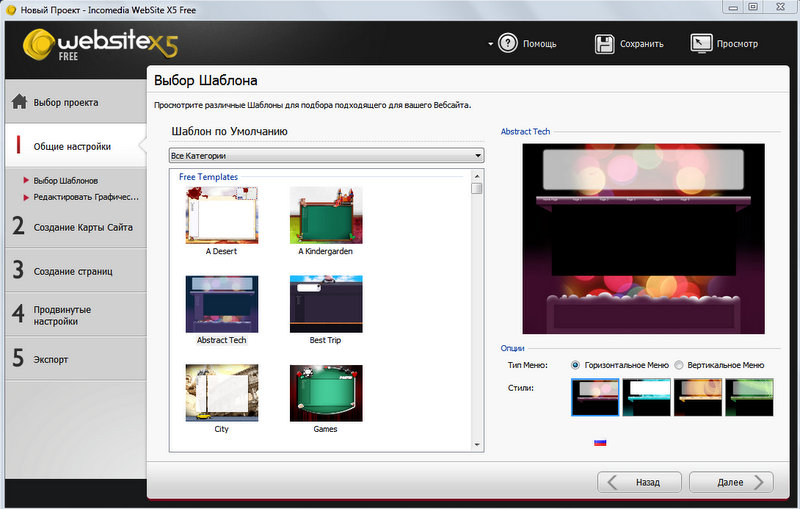Open Выбор Шаблонов sub-item
The image size is (800, 509).
(x=65, y=181)
